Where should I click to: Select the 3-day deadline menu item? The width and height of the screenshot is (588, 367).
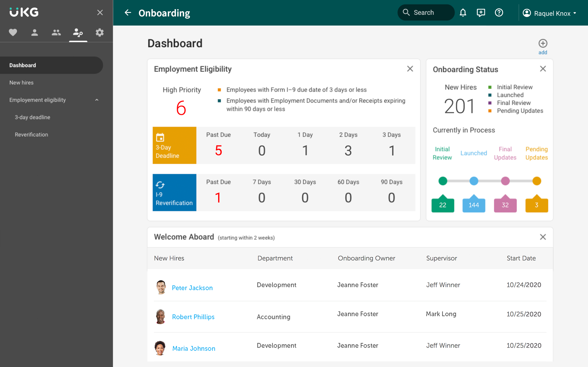tap(32, 117)
